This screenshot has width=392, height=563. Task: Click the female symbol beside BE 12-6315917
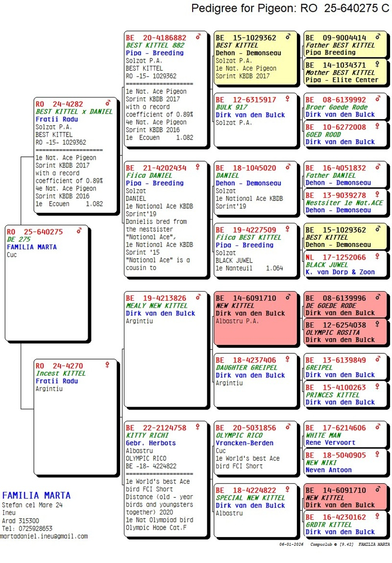(288, 99)
